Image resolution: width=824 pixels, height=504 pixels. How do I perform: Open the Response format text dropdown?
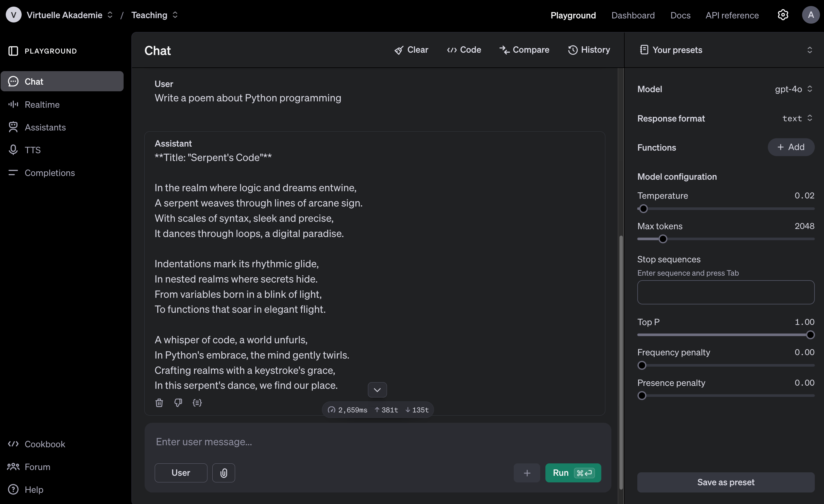pos(797,118)
